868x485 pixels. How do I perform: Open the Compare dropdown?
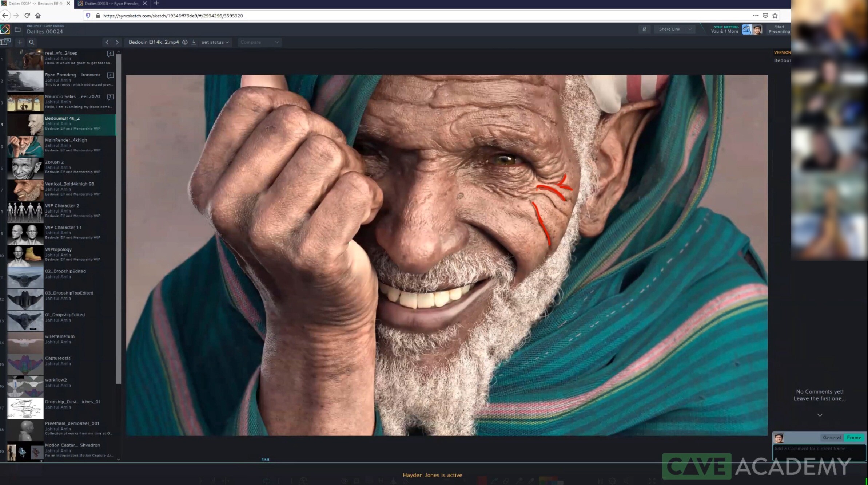pos(259,42)
